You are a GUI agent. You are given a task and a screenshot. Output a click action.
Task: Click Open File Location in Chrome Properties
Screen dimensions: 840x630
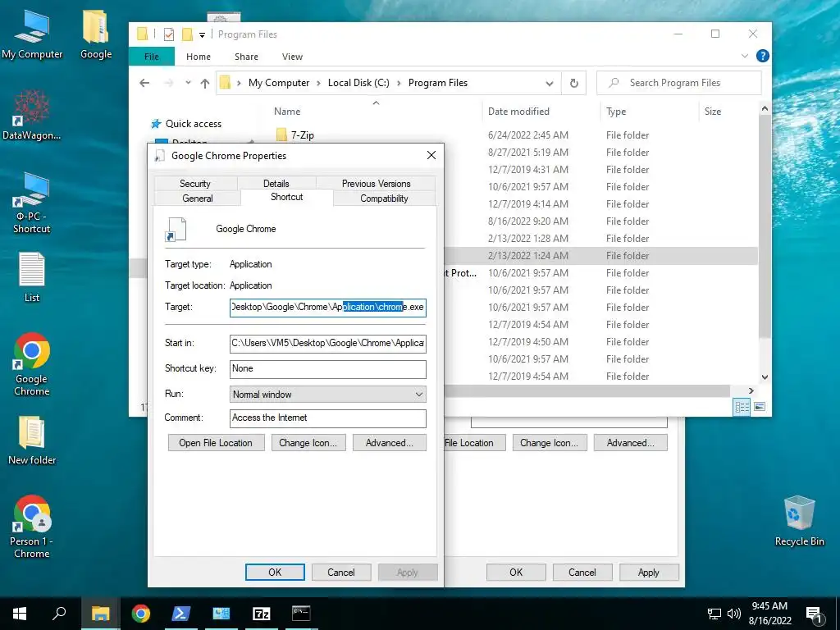(x=216, y=443)
